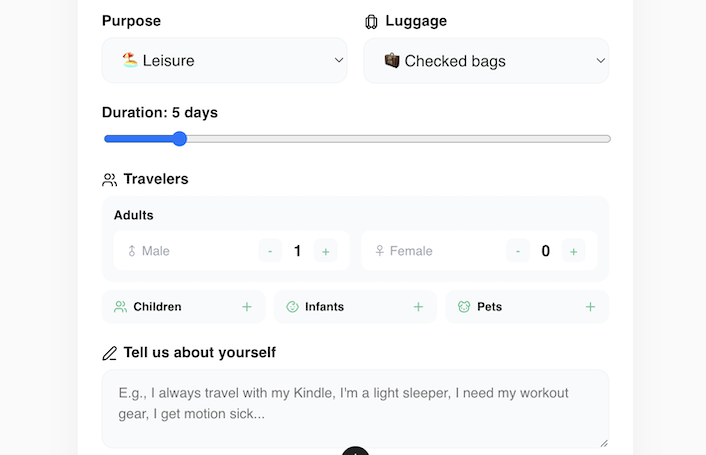The width and height of the screenshot is (706, 455).
Task: Open the Purpose dropdown showing Leisure
Action: click(x=225, y=61)
